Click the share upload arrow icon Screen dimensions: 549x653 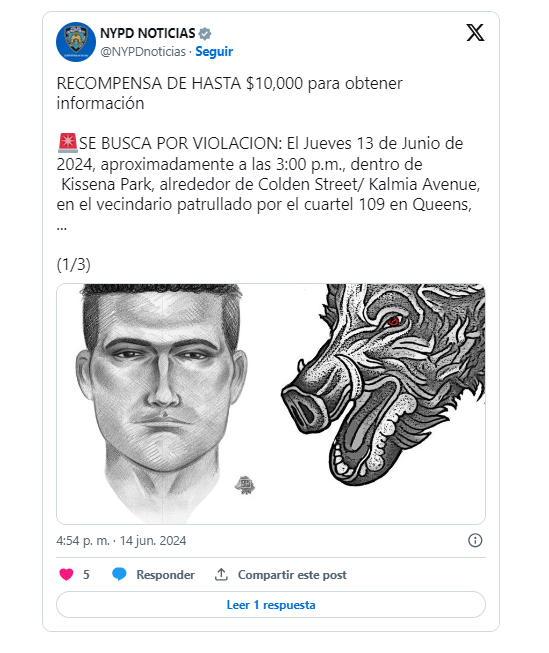pyautogui.click(x=221, y=574)
